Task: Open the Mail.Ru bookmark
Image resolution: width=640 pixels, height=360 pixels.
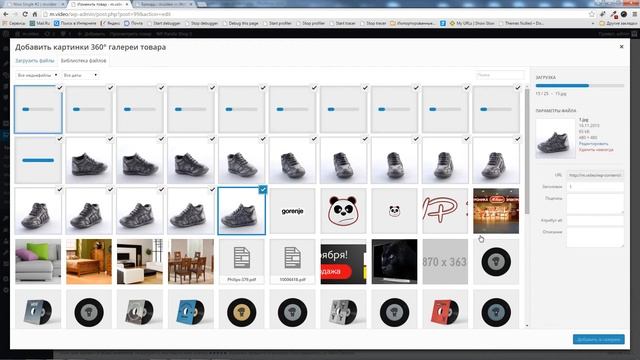Action: click(40, 23)
